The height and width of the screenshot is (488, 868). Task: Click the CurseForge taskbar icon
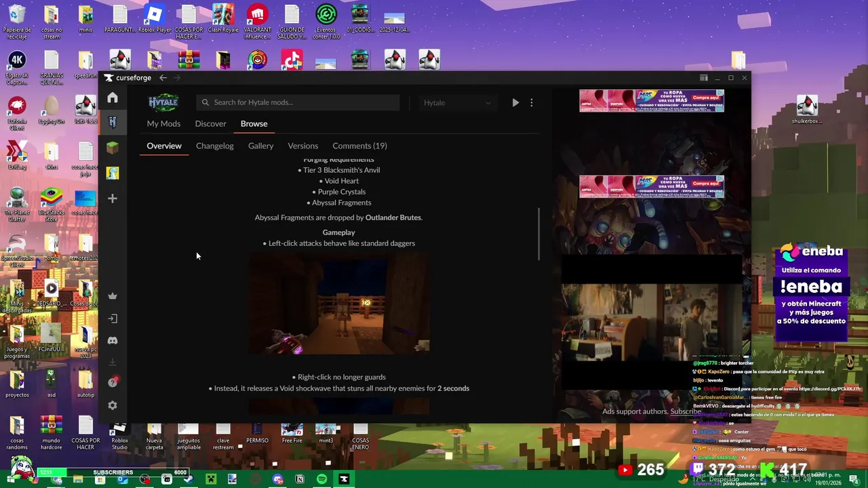[x=344, y=479]
